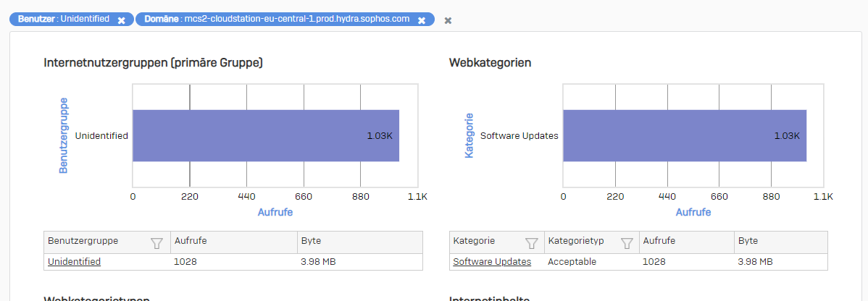Select the Acceptable category type cell
The height and width of the screenshot is (301, 868).
pos(572,262)
